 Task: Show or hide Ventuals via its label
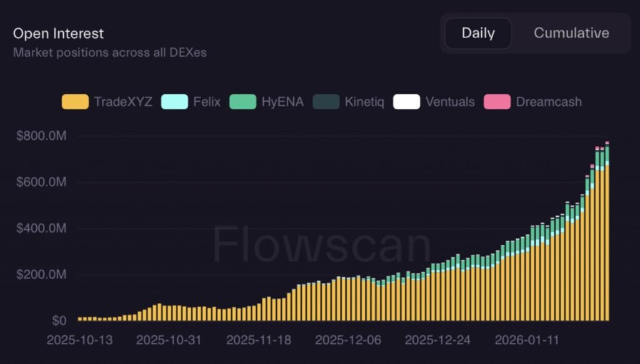[x=450, y=102]
